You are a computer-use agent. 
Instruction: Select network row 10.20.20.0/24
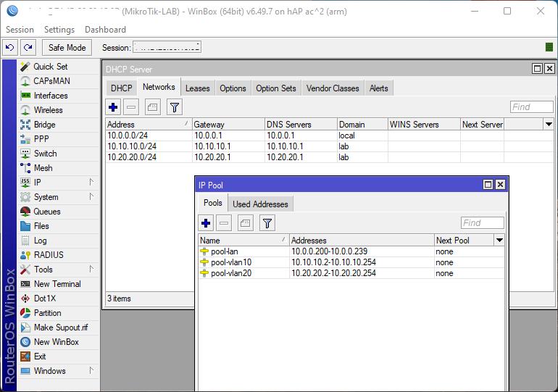pyautogui.click(x=330, y=157)
